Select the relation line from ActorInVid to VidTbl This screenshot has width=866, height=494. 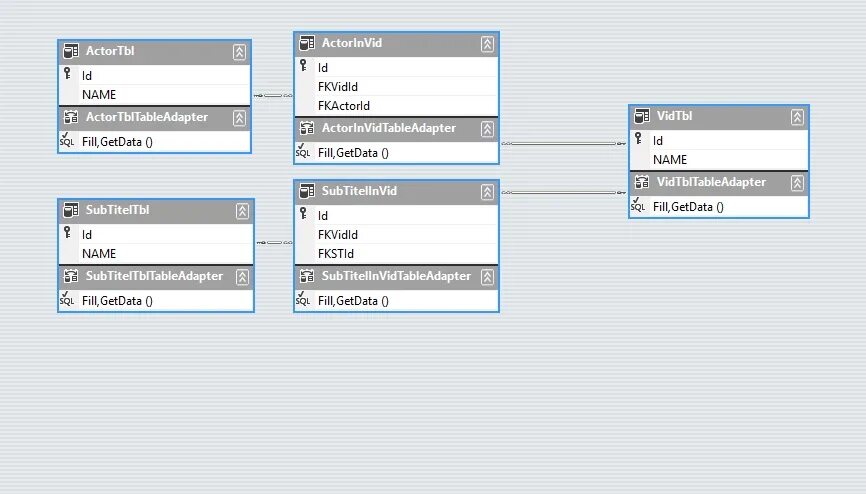click(563, 144)
